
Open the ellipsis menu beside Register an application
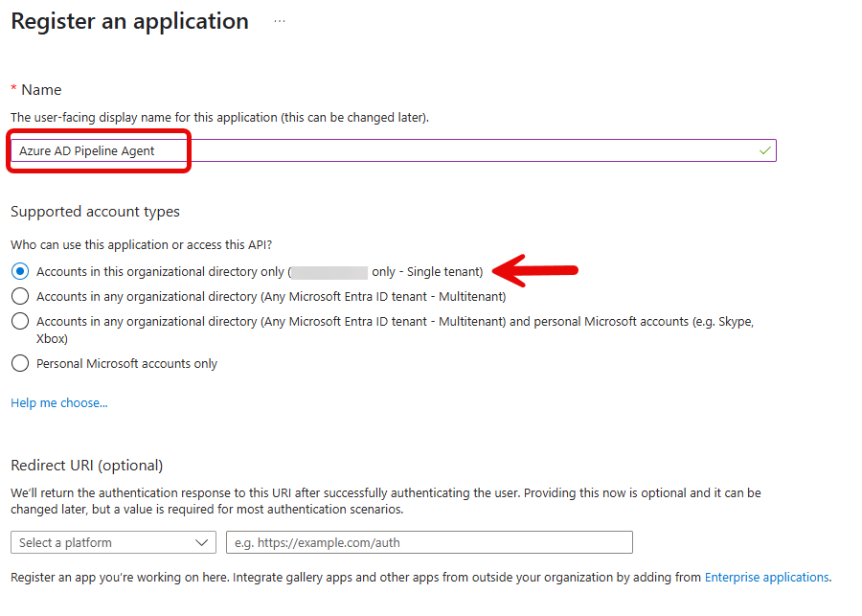[x=280, y=21]
